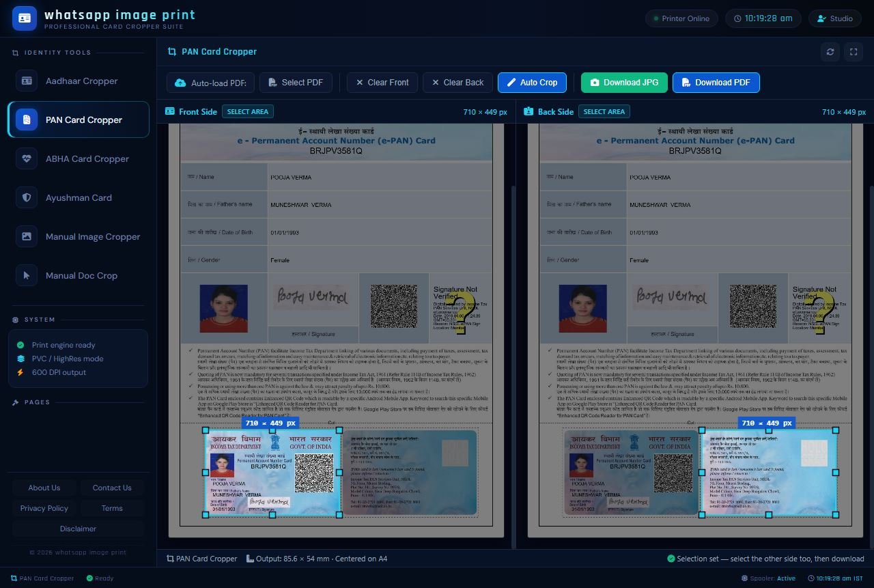
Task: Open Manual Doc Crop tool
Action: click(x=79, y=275)
